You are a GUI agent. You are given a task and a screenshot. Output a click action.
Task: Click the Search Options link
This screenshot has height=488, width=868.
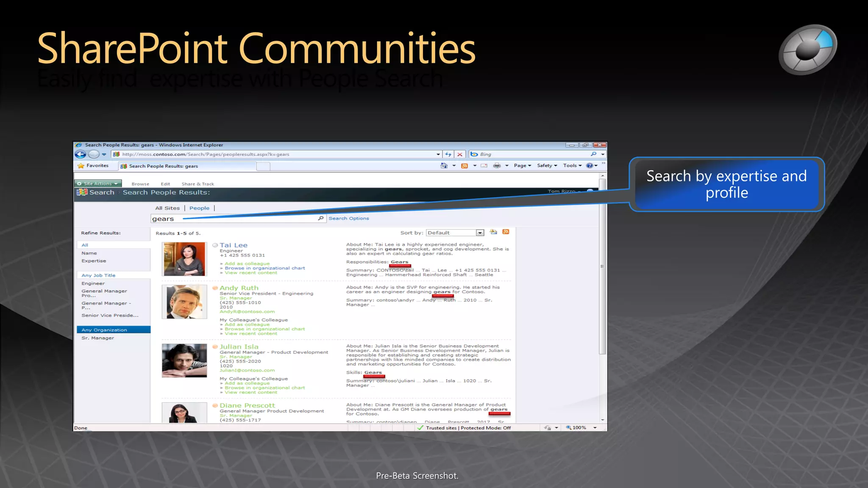[x=349, y=218]
